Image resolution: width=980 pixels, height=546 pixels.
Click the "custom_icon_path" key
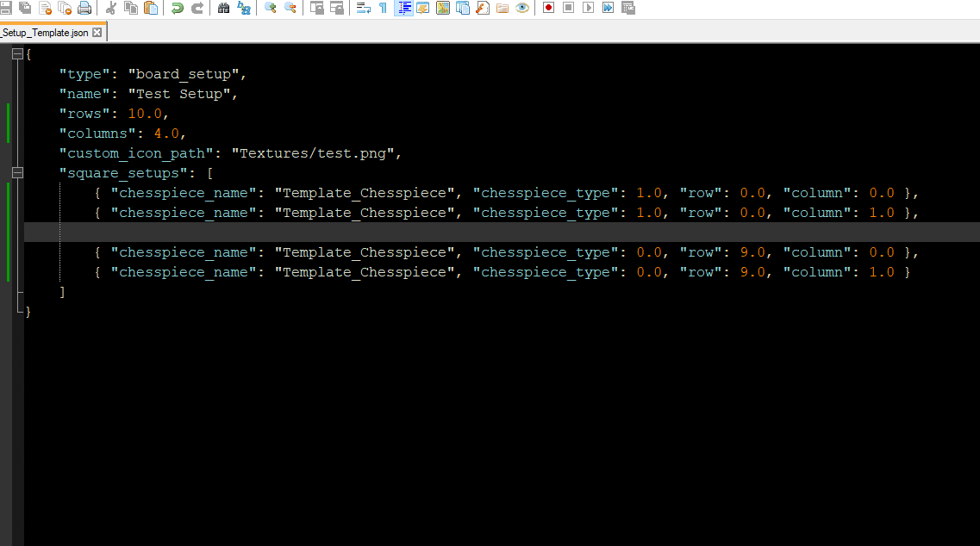pyautogui.click(x=136, y=153)
